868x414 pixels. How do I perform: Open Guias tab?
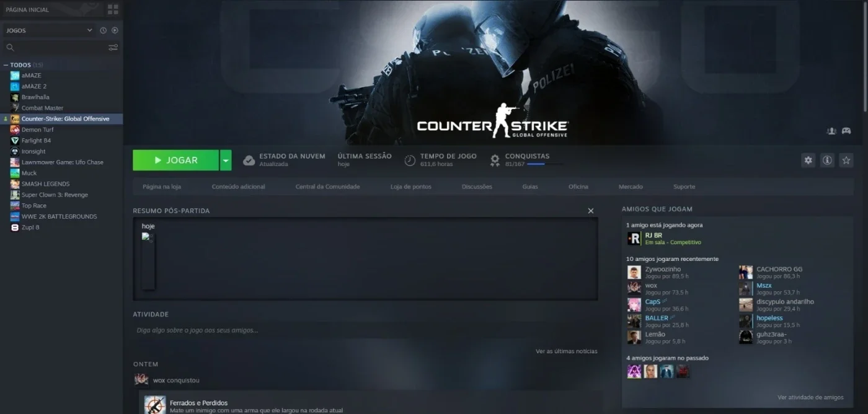coord(530,187)
